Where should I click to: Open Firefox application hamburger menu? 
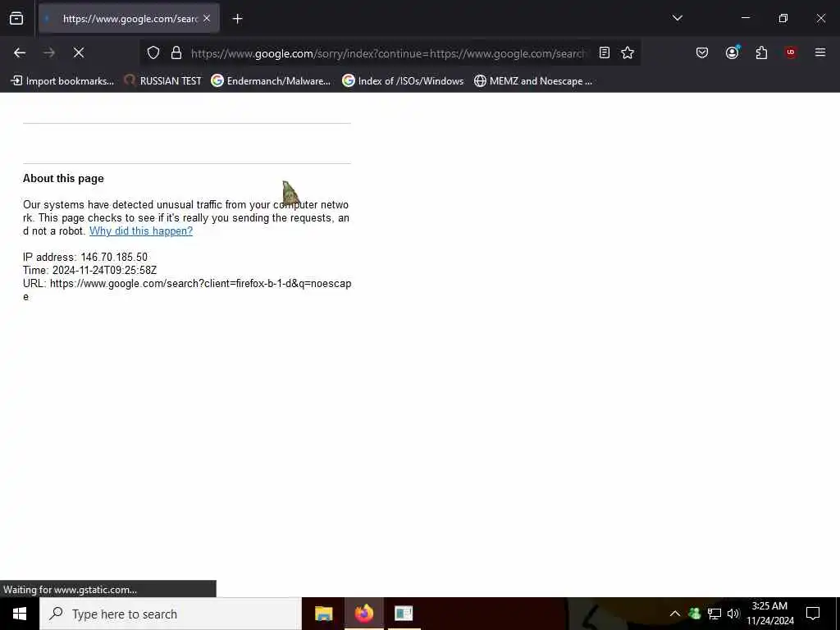[x=820, y=52]
